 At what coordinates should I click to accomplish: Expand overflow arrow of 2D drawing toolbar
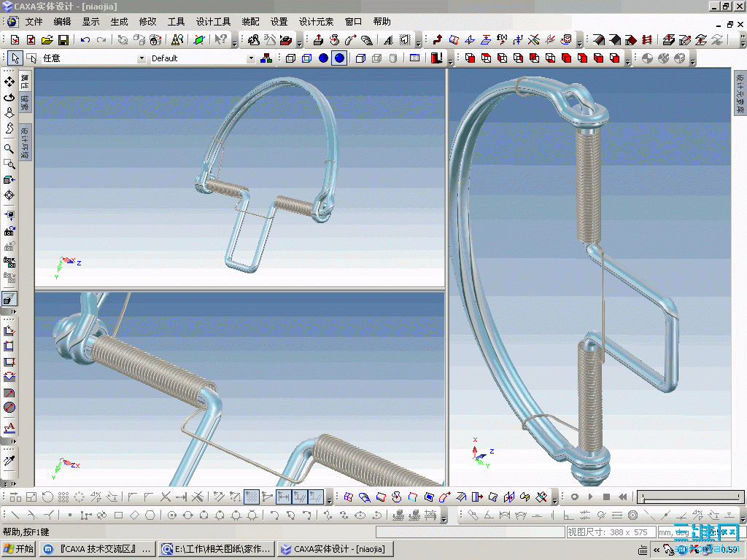(x=444, y=518)
